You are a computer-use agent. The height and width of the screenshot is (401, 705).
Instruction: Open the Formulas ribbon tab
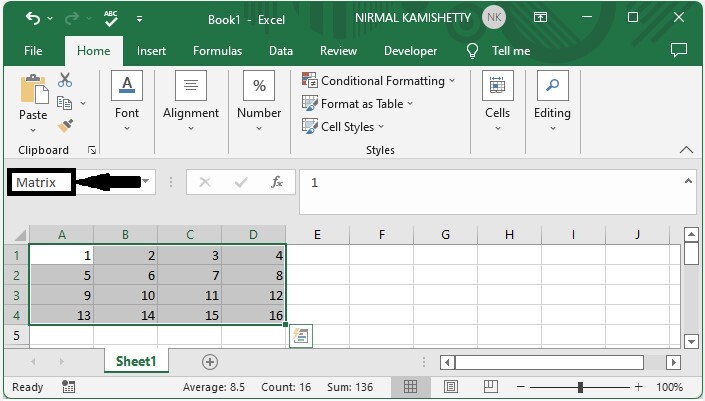coord(217,51)
